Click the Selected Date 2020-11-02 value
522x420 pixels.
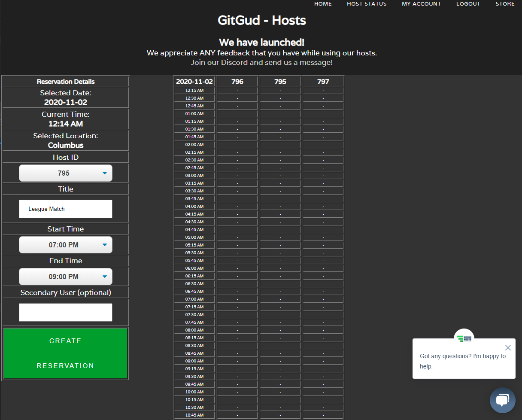(x=66, y=102)
